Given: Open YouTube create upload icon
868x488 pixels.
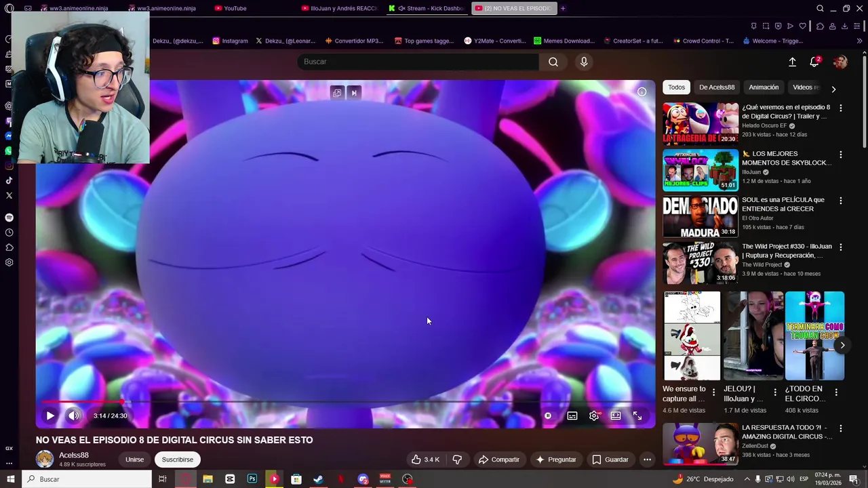Looking at the screenshot, I should tap(792, 62).
